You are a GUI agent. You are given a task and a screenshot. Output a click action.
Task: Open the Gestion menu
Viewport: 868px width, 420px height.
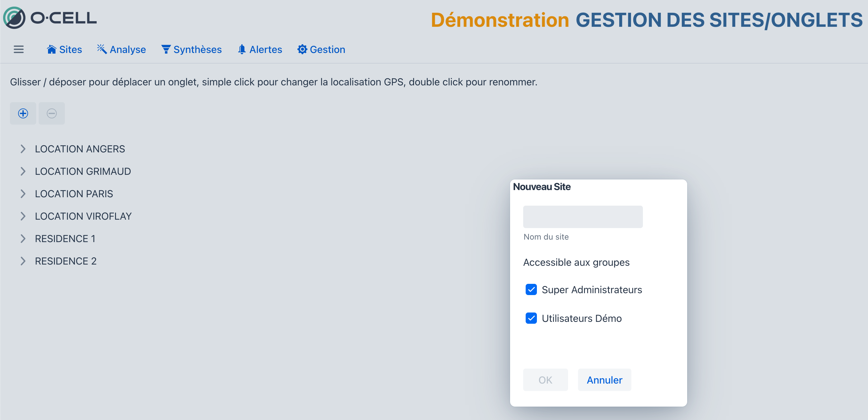coord(321,50)
